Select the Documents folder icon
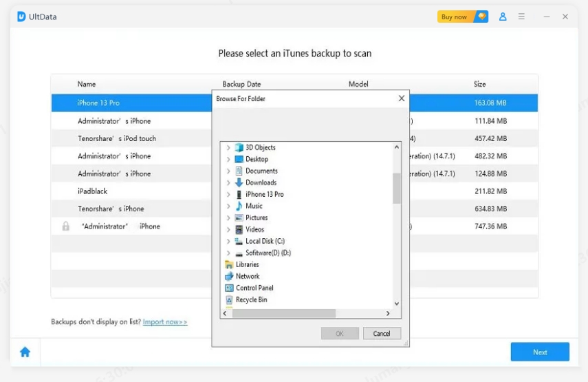Viewport: 588px width, 382px height. (x=239, y=171)
